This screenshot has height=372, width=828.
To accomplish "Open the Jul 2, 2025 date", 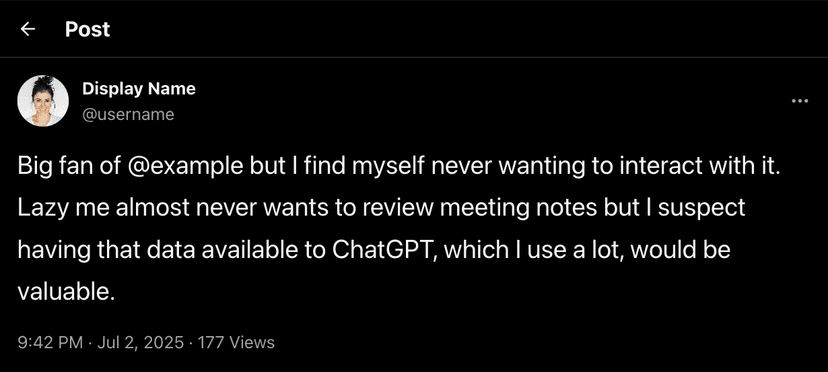I will click(139, 342).
